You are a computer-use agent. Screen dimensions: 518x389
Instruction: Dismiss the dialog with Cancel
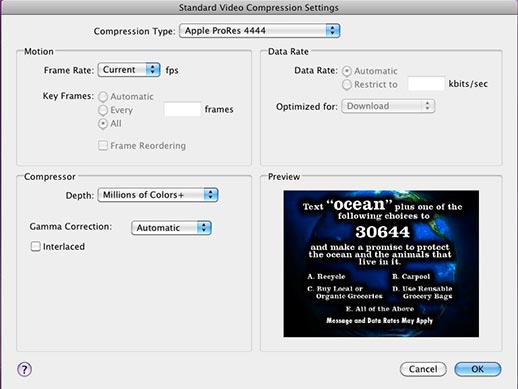(423, 369)
